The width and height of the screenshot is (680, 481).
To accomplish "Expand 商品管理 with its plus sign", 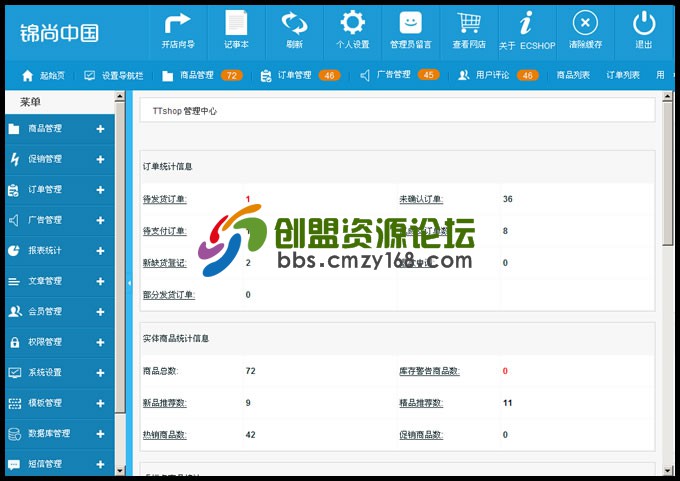I will tap(100, 129).
